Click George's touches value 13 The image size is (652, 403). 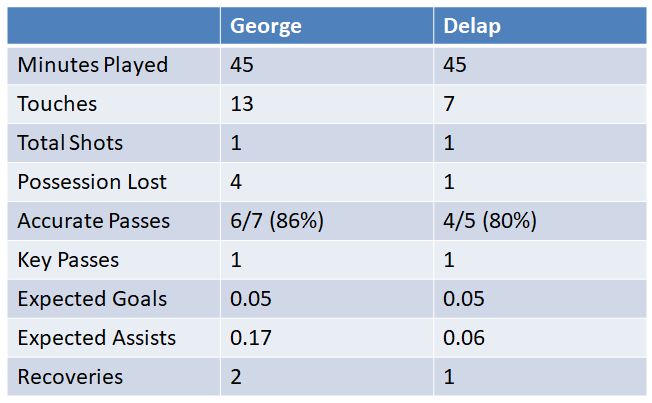[242, 104]
